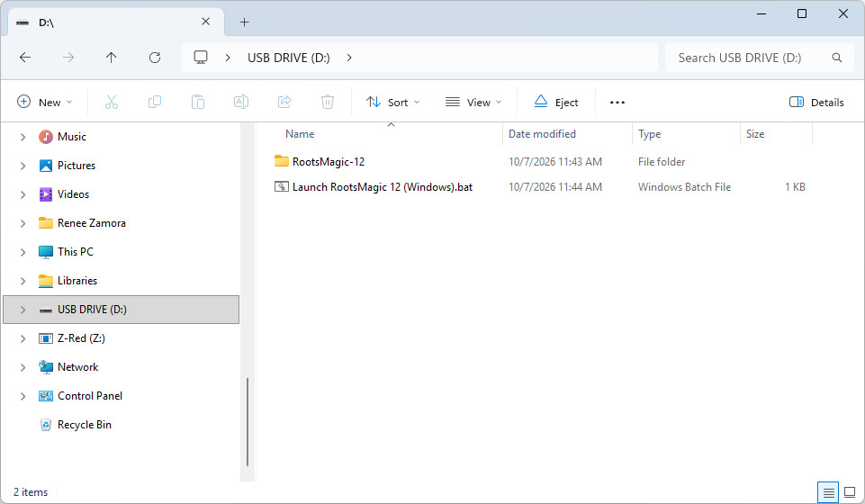Go forward with the right arrow
This screenshot has height=504, width=865.
tap(68, 58)
